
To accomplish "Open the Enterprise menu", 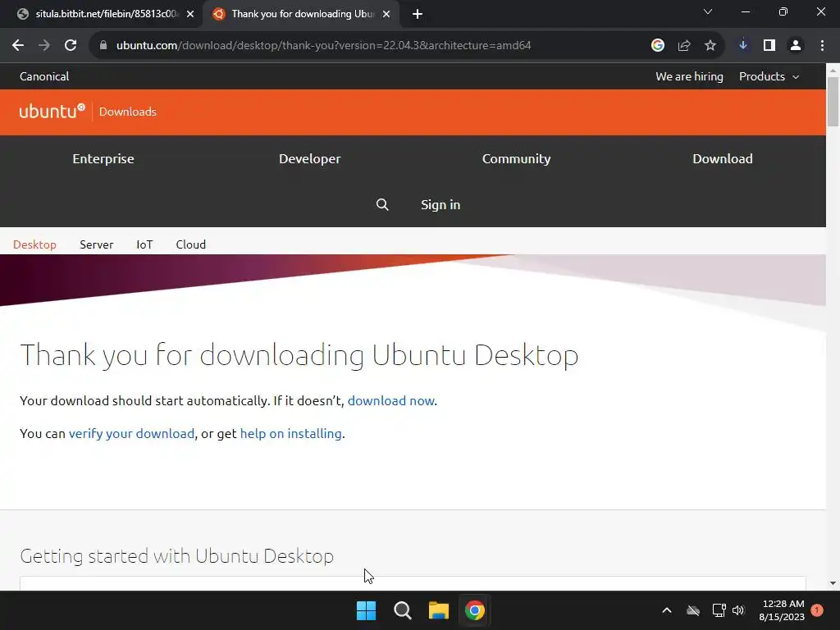I will point(103,158).
